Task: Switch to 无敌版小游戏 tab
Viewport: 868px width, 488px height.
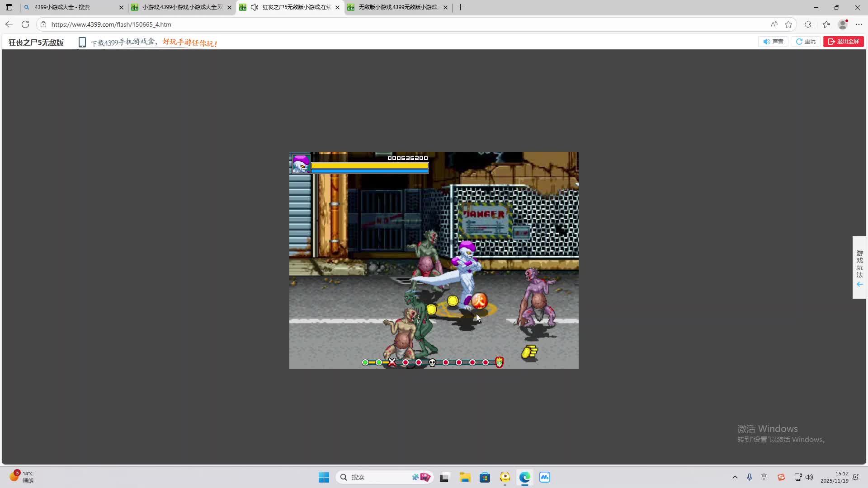Action: tap(398, 7)
